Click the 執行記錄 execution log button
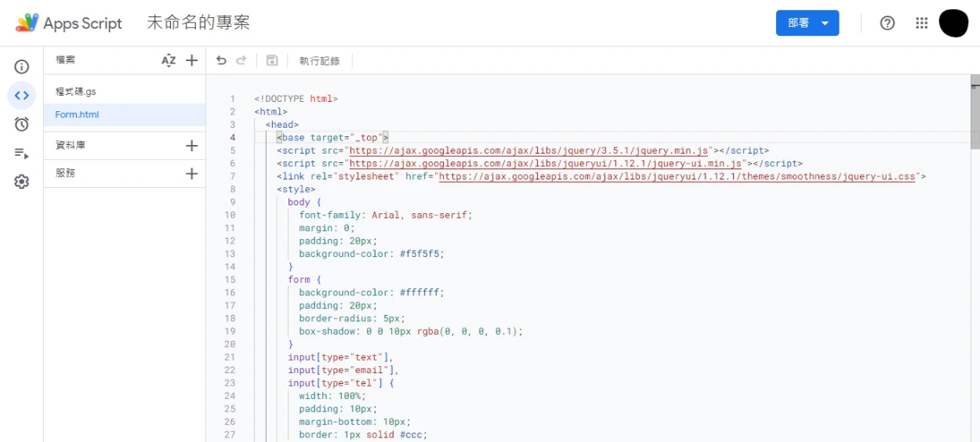 tap(320, 60)
